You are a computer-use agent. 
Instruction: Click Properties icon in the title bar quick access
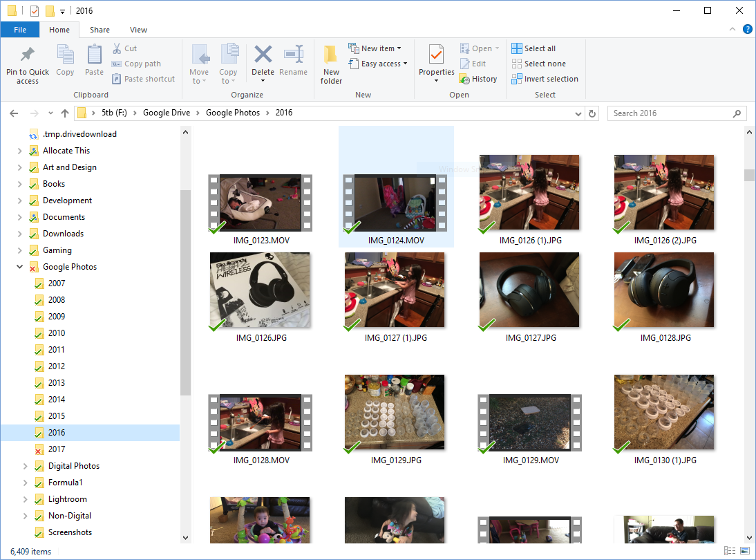pos(35,10)
